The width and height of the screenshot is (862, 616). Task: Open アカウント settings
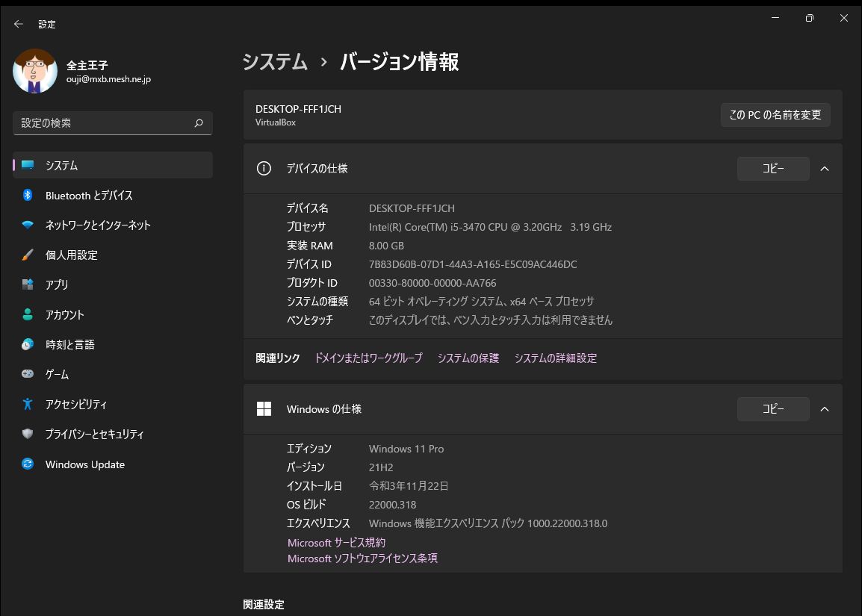point(113,314)
